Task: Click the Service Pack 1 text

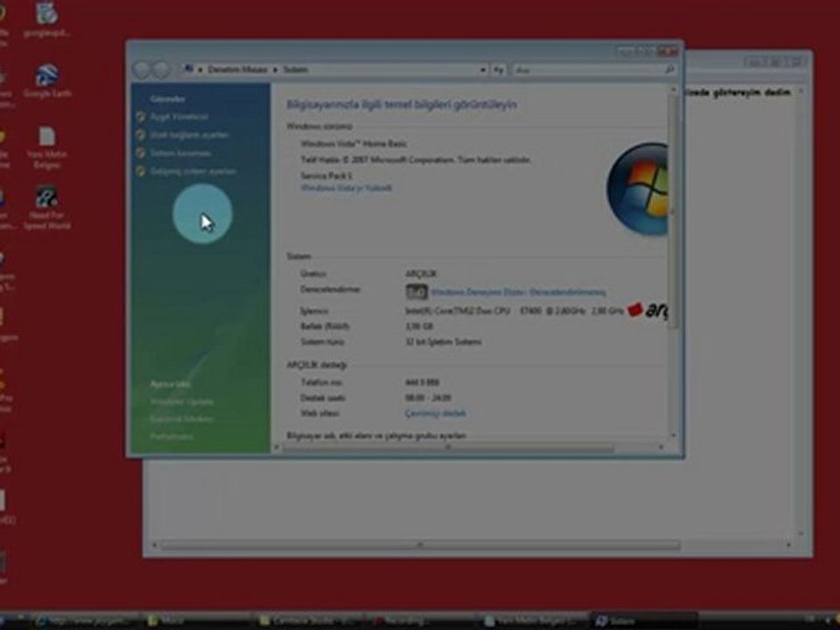Action: pyautogui.click(x=326, y=176)
